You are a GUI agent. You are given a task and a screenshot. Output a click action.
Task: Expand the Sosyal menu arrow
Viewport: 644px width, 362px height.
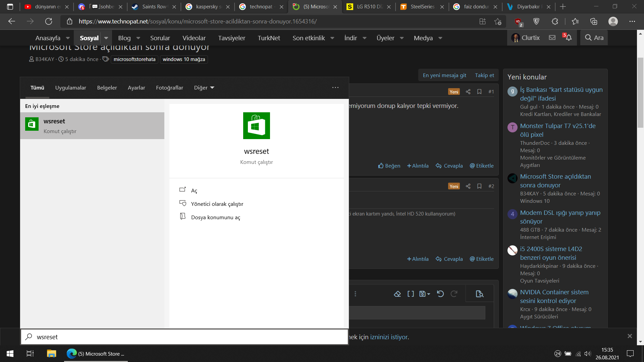pos(106,38)
